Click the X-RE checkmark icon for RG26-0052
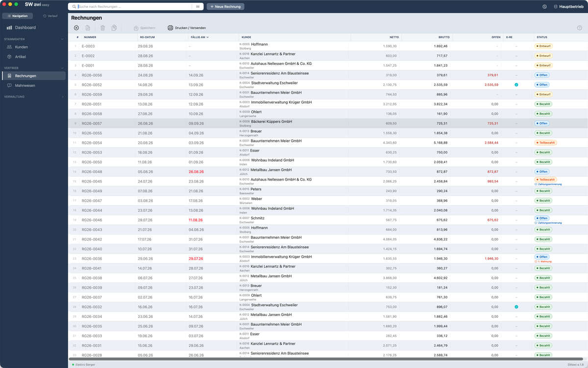The height and width of the screenshot is (368, 588). point(516,85)
